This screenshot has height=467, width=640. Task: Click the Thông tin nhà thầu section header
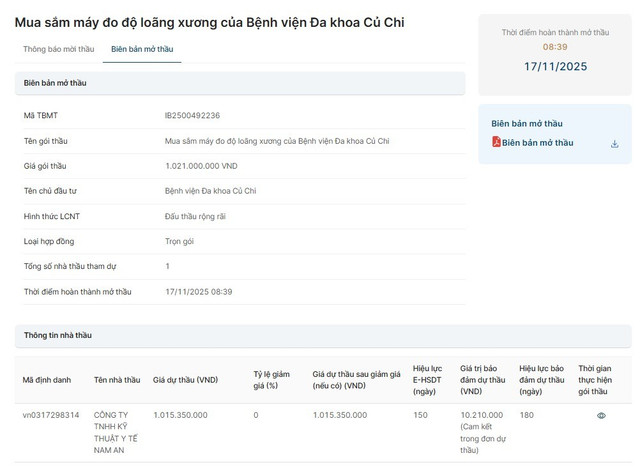tap(58, 335)
